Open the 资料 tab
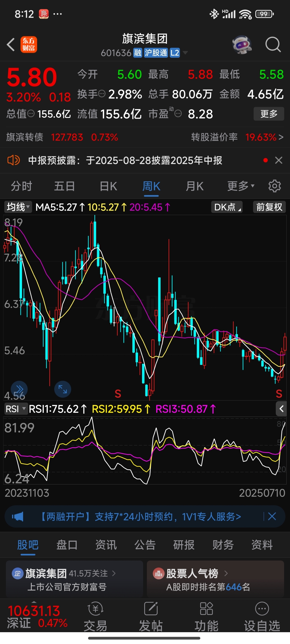The height and width of the screenshot is (644, 290). coord(262,545)
